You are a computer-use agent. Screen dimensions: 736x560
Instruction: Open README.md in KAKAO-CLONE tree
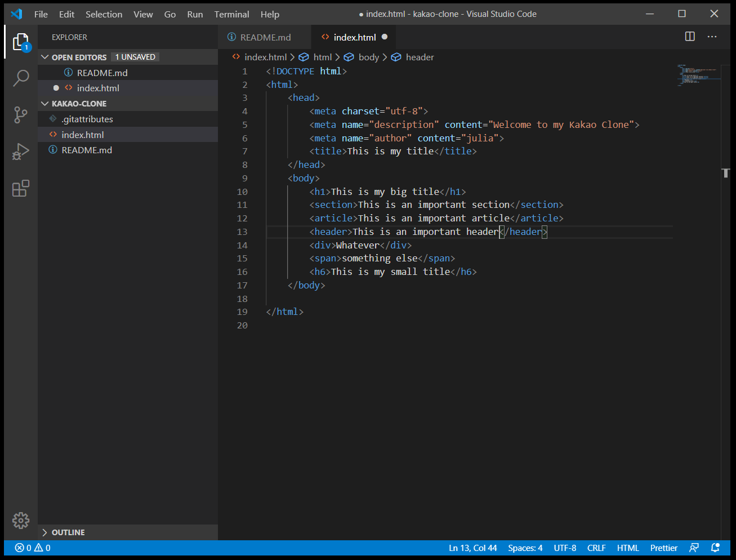(x=128, y=150)
